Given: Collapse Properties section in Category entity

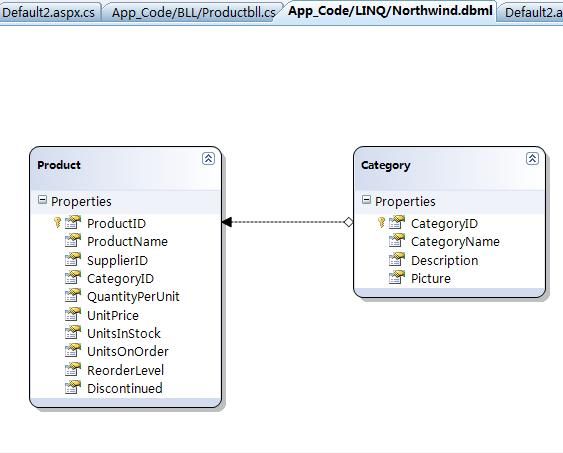Looking at the screenshot, I should (x=366, y=200).
